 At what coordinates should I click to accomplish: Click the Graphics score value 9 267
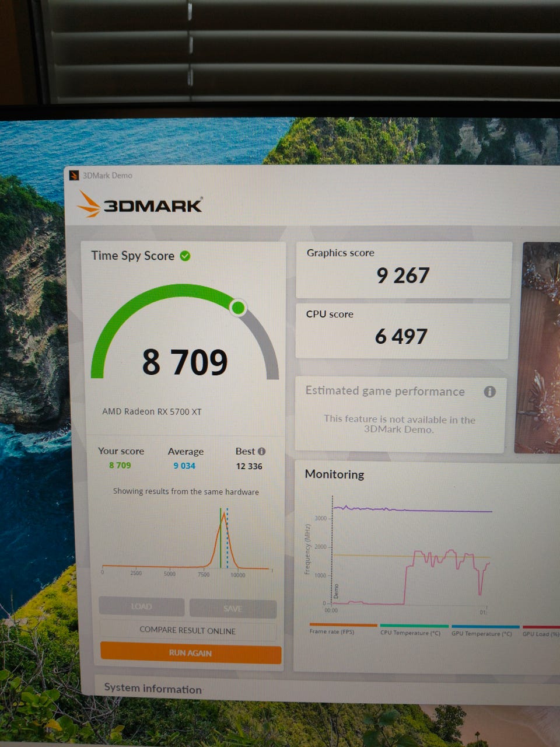[403, 275]
